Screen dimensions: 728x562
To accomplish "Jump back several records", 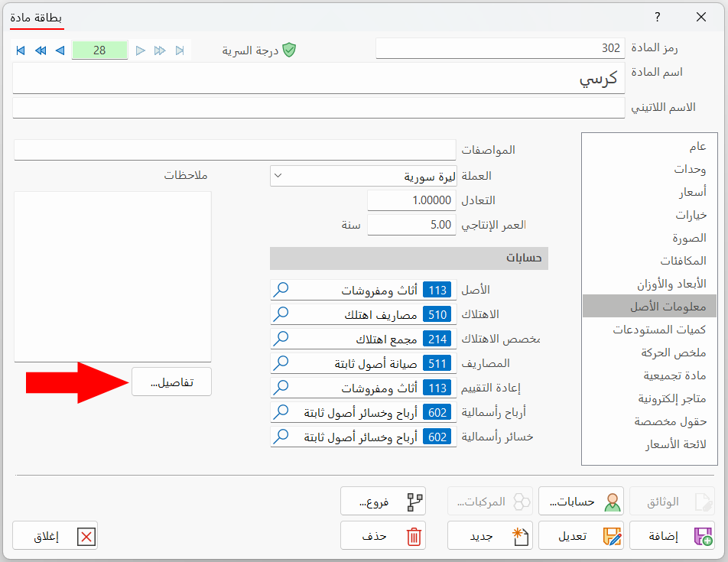I will pos(41,50).
